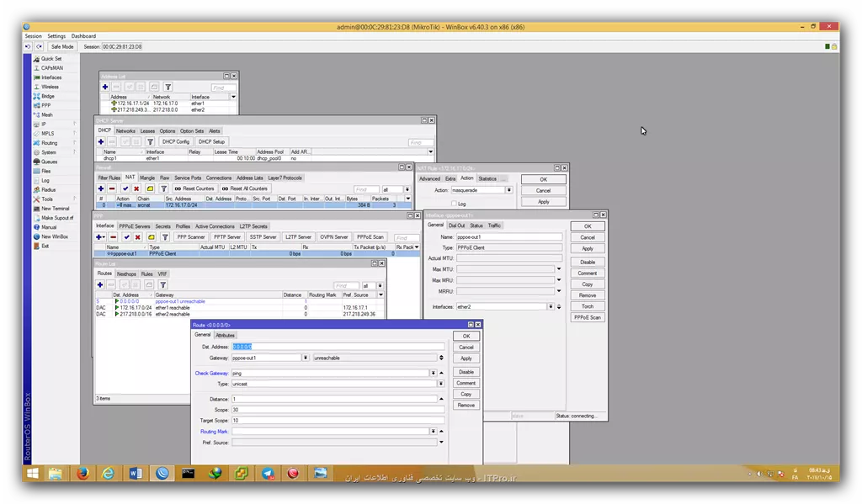Switch to Secrets tab in PPP window
This screenshot has height=504, width=862.
click(x=162, y=226)
